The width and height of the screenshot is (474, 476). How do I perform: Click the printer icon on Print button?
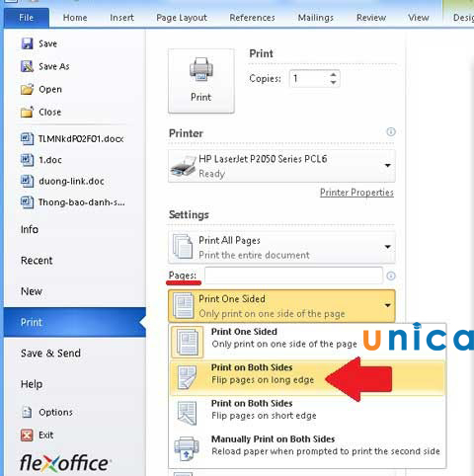[201, 69]
